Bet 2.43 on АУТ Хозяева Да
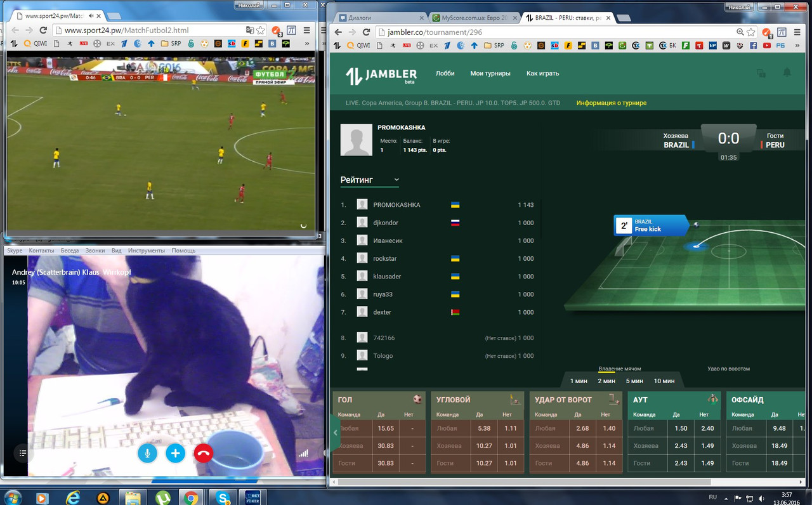This screenshot has width=812, height=505. click(x=681, y=445)
